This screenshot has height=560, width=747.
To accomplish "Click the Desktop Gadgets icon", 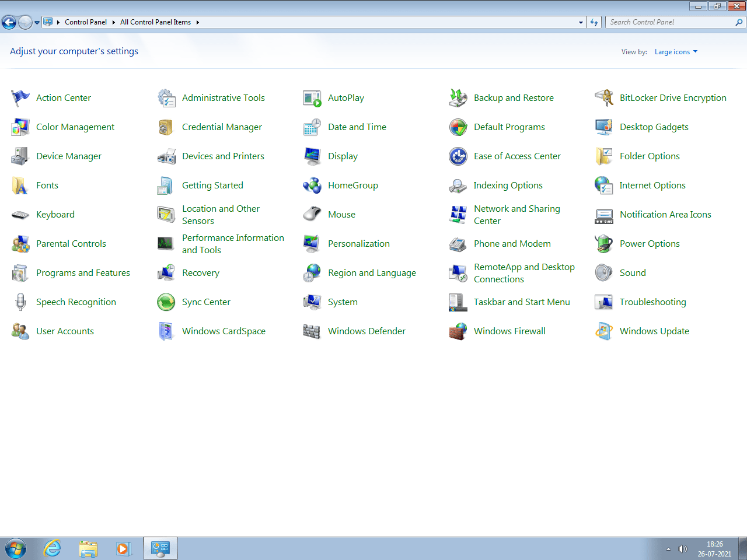I will tap(604, 127).
